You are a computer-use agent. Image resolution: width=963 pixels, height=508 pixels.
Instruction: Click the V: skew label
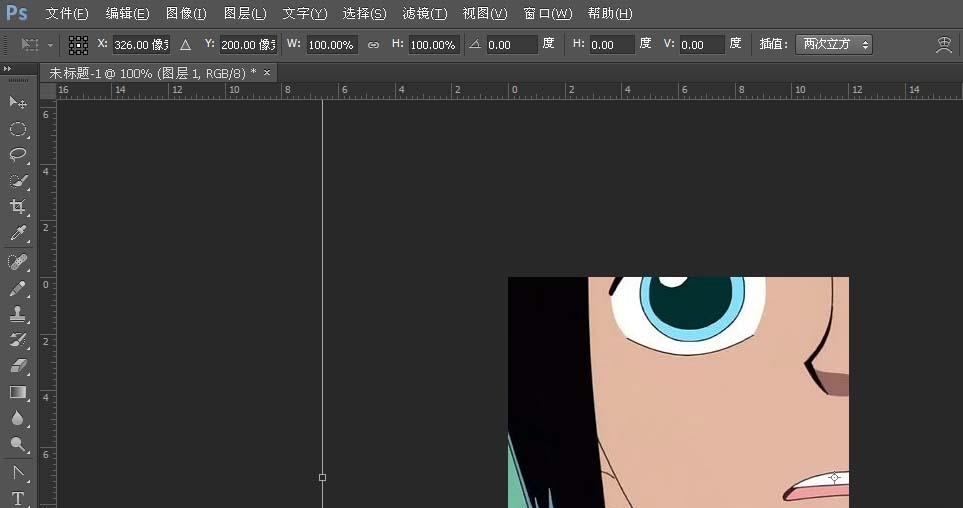click(669, 44)
